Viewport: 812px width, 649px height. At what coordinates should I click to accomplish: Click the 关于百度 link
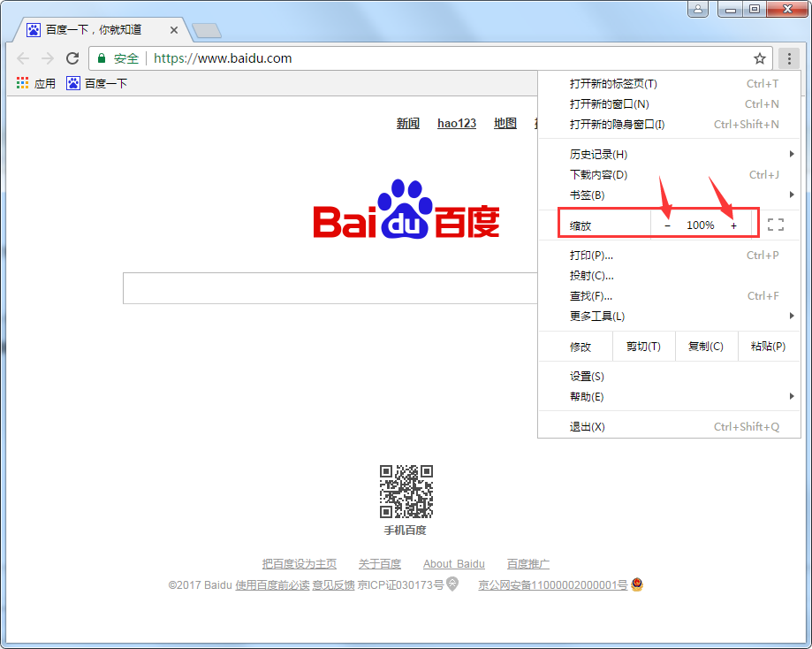coord(380,563)
